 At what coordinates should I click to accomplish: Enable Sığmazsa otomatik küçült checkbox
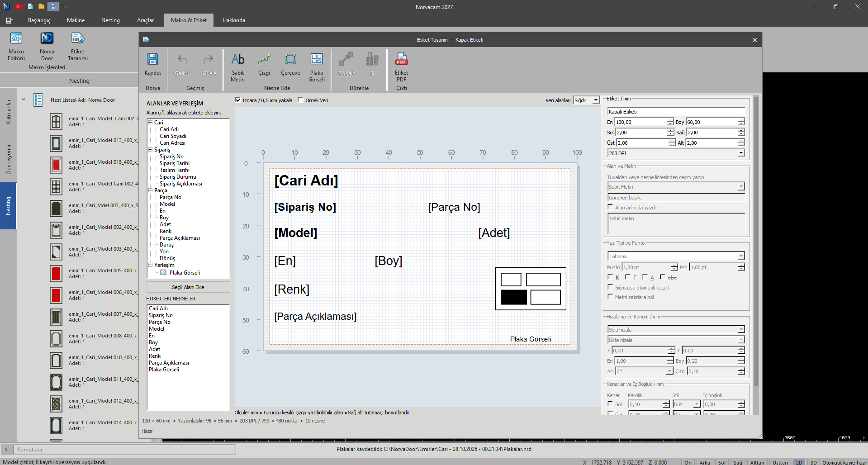tap(610, 287)
